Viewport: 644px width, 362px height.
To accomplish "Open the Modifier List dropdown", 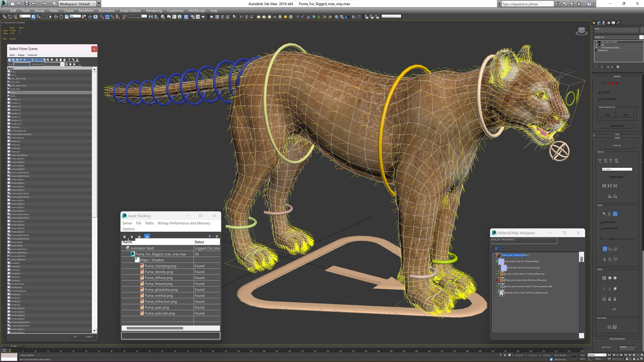I will (619, 37).
